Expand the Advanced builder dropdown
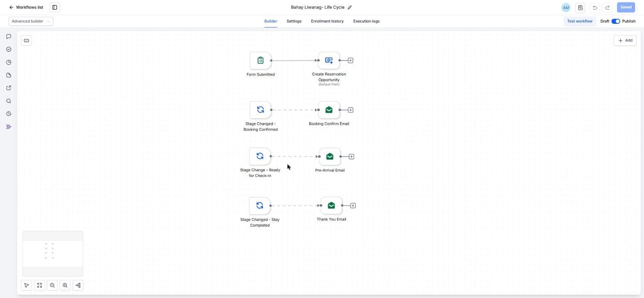This screenshot has width=644, height=298. [31, 21]
